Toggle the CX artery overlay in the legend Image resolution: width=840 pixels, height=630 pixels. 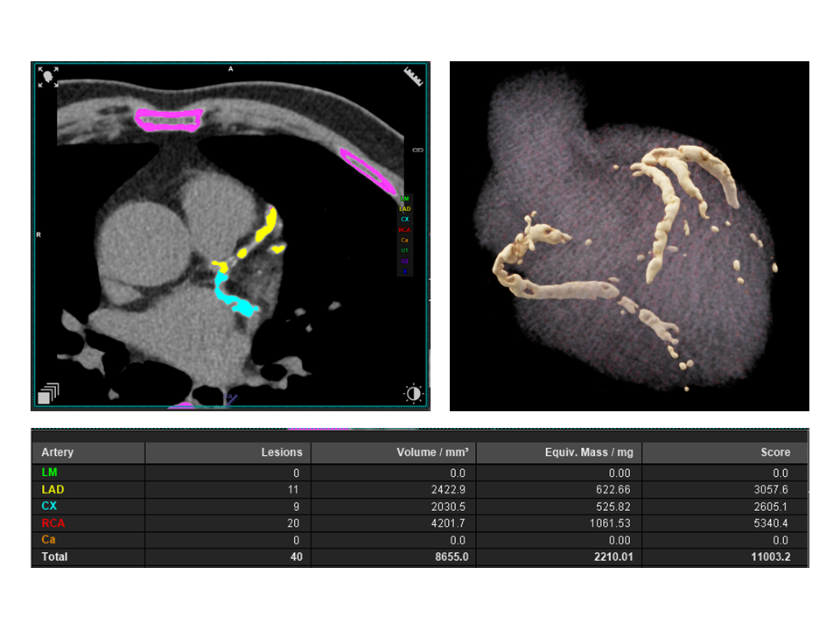click(x=404, y=219)
